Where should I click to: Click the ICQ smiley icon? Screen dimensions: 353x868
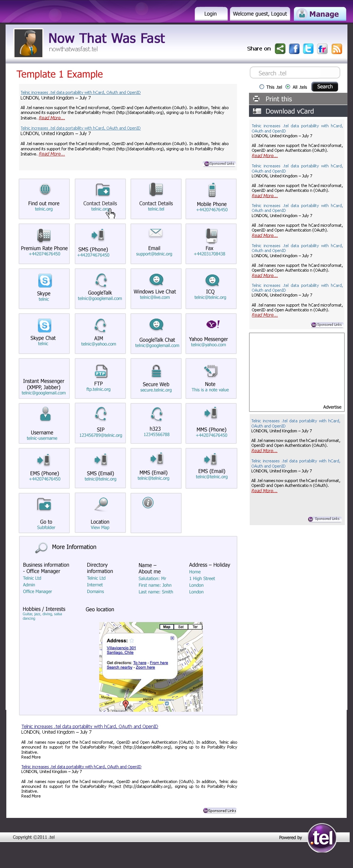[212, 280]
